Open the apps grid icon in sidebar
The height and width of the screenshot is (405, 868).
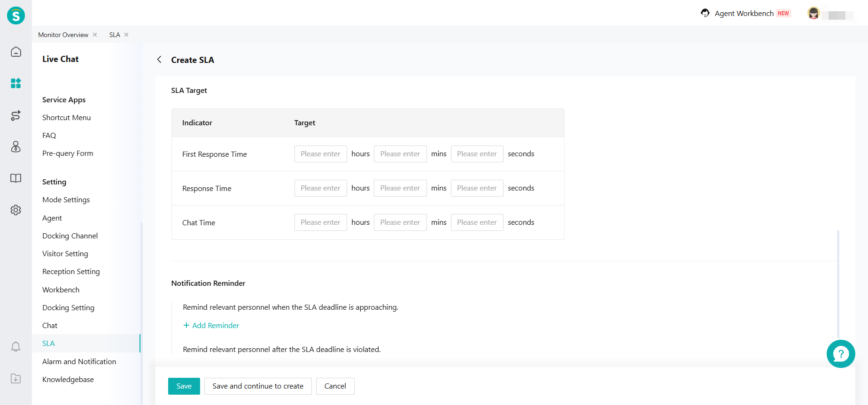point(16,84)
